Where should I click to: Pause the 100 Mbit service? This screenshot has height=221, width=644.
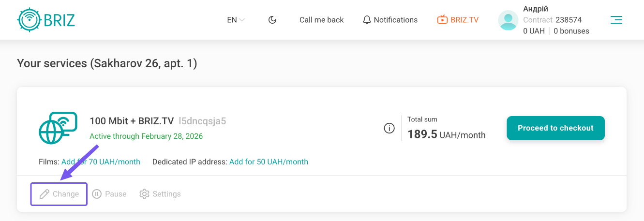pyautogui.click(x=109, y=194)
